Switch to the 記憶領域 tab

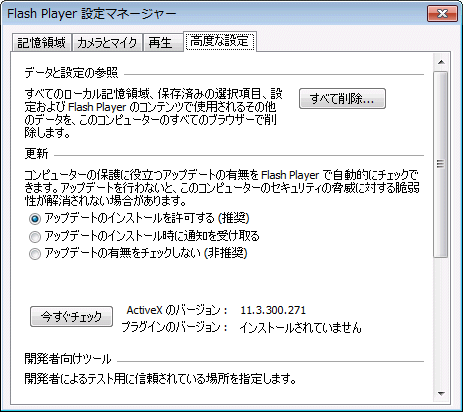click(41, 43)
